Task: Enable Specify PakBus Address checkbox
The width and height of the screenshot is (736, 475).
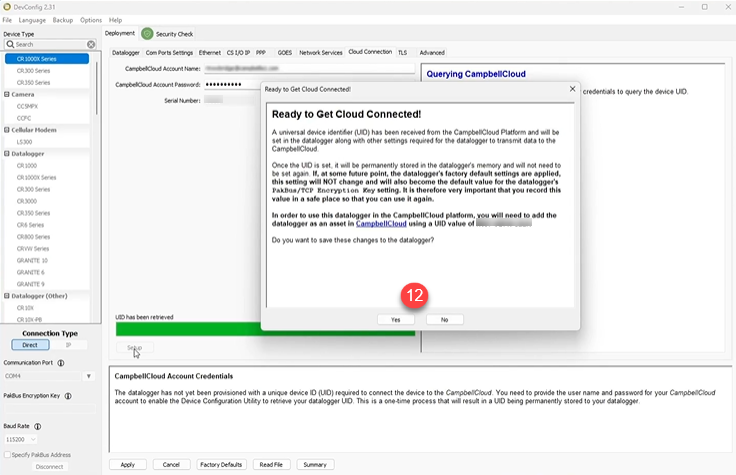Action: coord(8,455)
